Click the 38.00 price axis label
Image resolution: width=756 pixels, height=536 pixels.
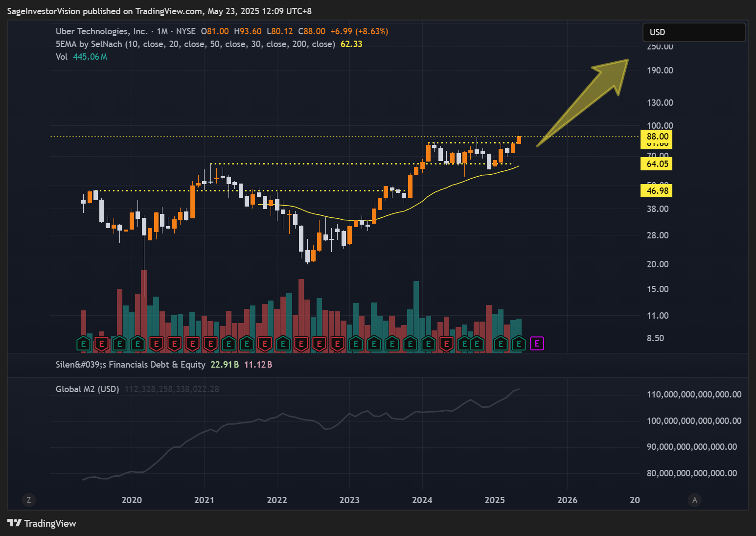point(658,209)
